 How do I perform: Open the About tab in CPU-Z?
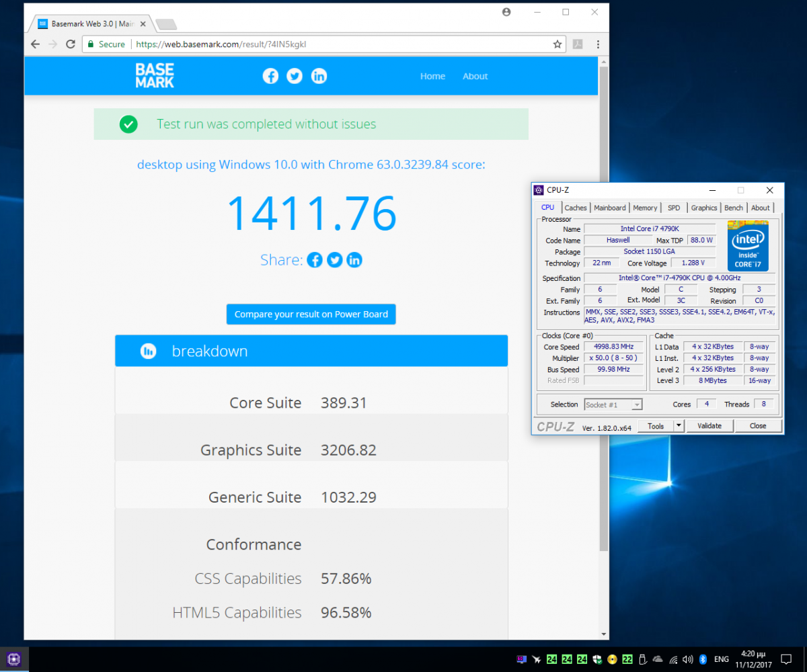click(761, 208)
